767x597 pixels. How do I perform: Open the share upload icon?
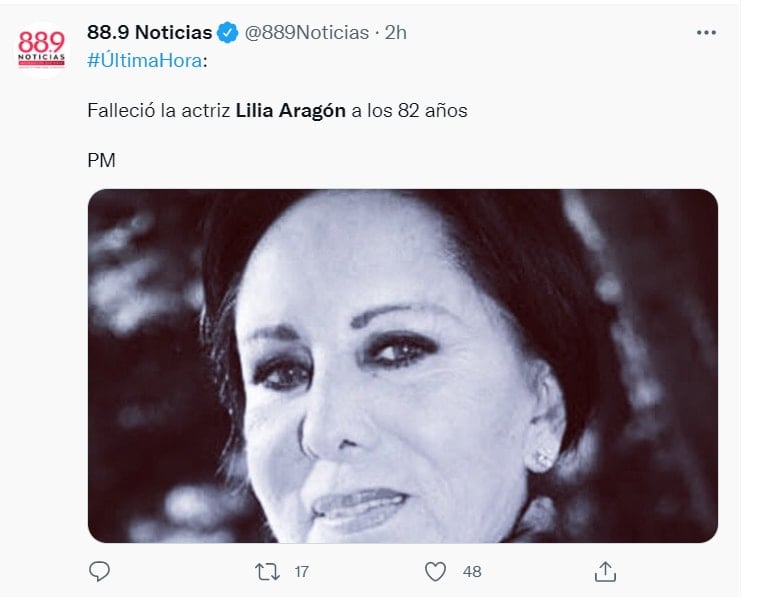605,572
